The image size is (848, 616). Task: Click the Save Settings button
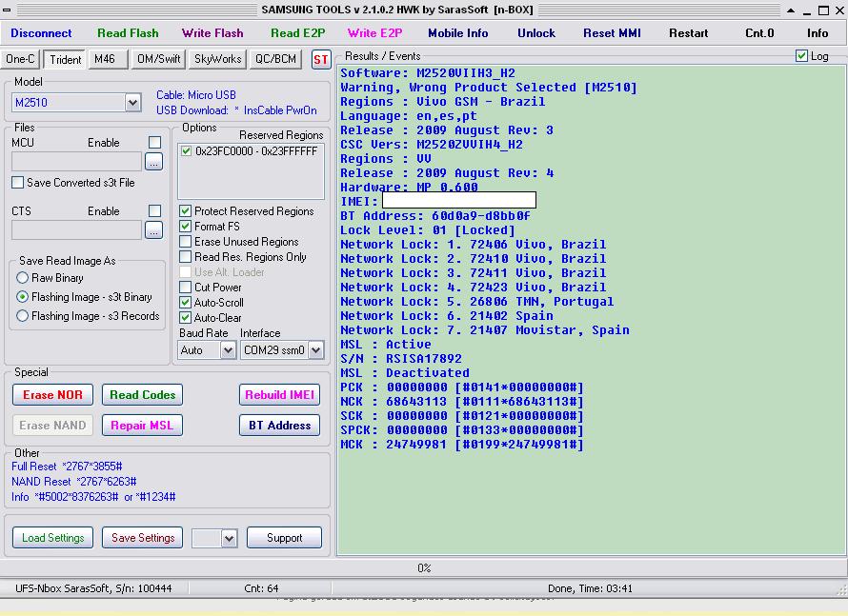[x=143, y=538]
